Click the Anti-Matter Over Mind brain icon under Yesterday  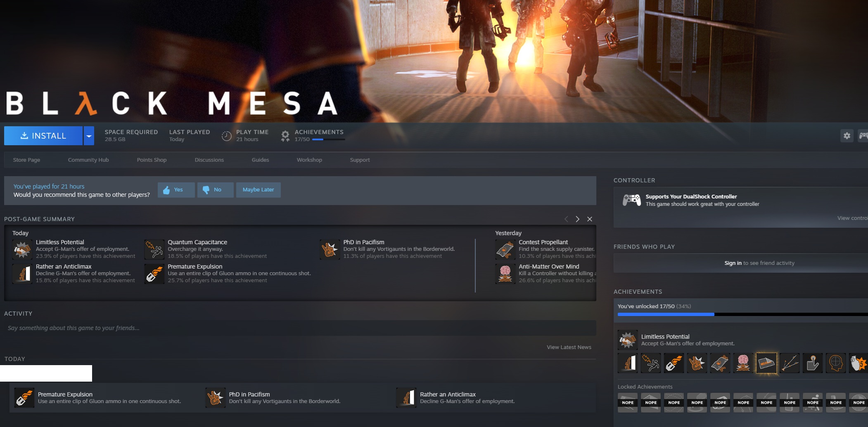click(x=505, y=274)
